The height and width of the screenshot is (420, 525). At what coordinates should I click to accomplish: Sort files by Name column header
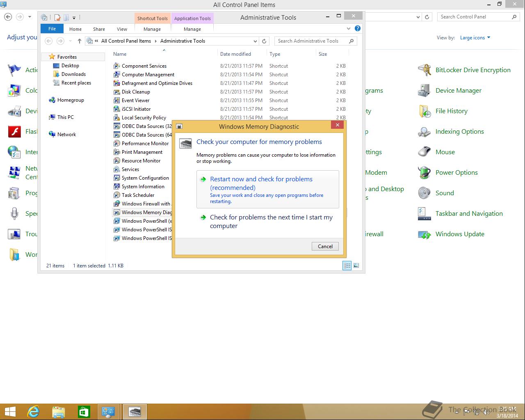point(164,54)
